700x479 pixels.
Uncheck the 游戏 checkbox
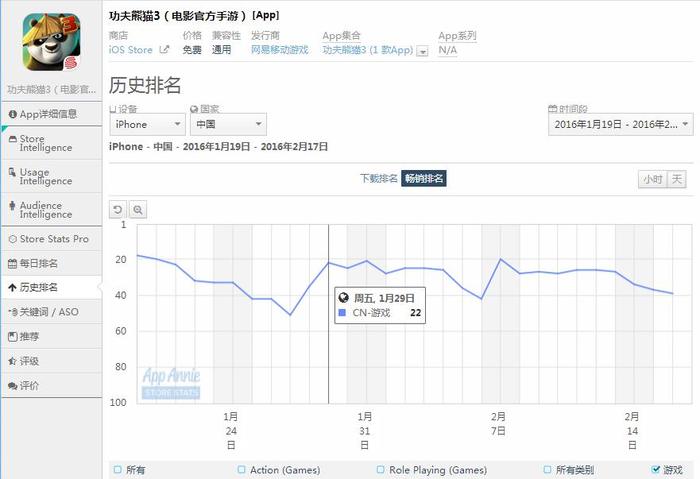[x=655, y=469]
